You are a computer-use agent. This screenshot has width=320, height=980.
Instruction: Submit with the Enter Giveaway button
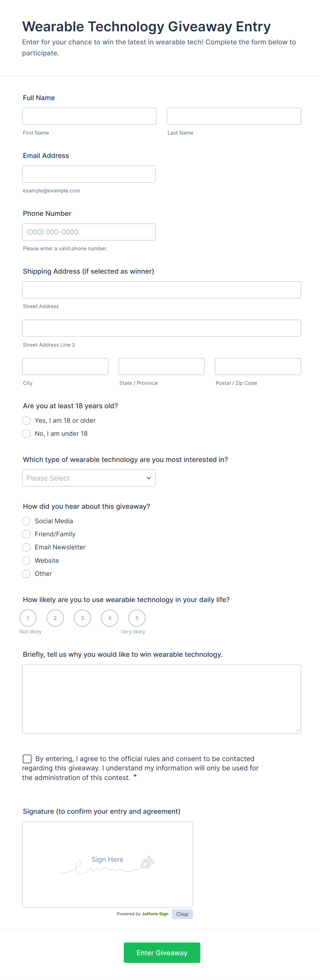pos(162,952)
